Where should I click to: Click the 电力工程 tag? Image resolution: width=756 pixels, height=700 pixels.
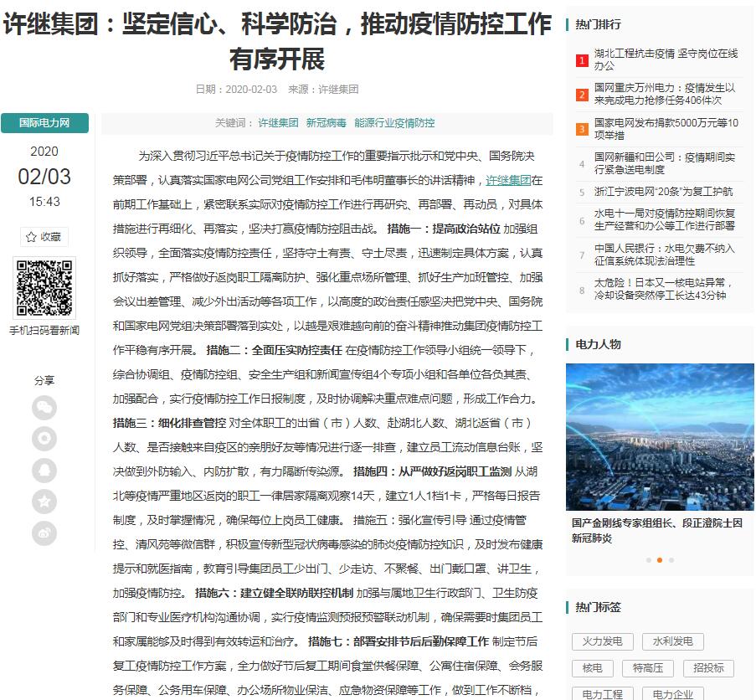tap(603, 693)
